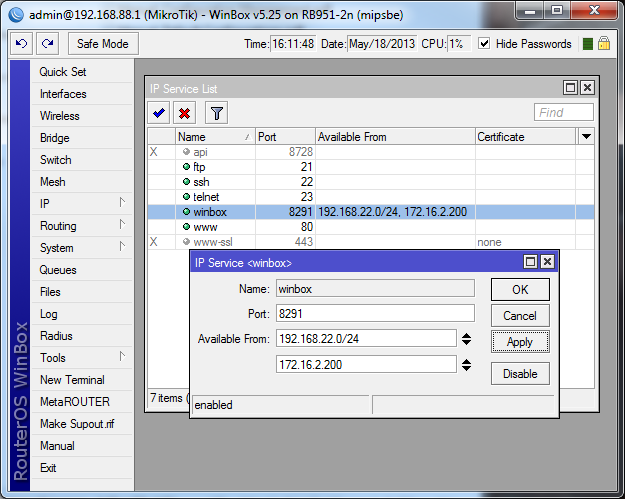Open the Log menu
This screenshot has width=625, height=499.
82,314
